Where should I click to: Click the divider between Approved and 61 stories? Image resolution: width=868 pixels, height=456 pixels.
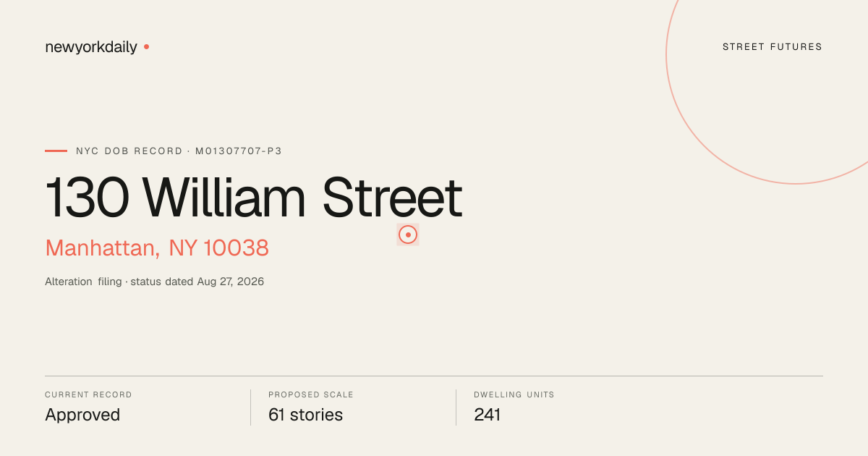point(250,408)
